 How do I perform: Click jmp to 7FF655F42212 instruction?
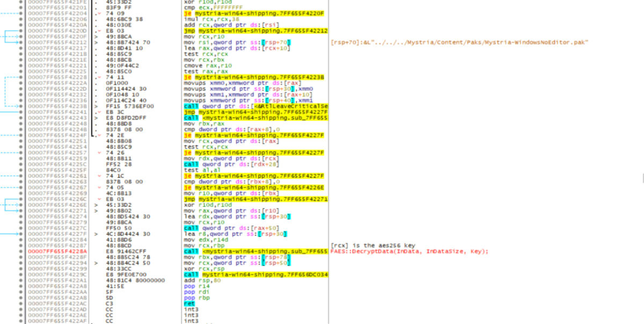coord(255,31)
